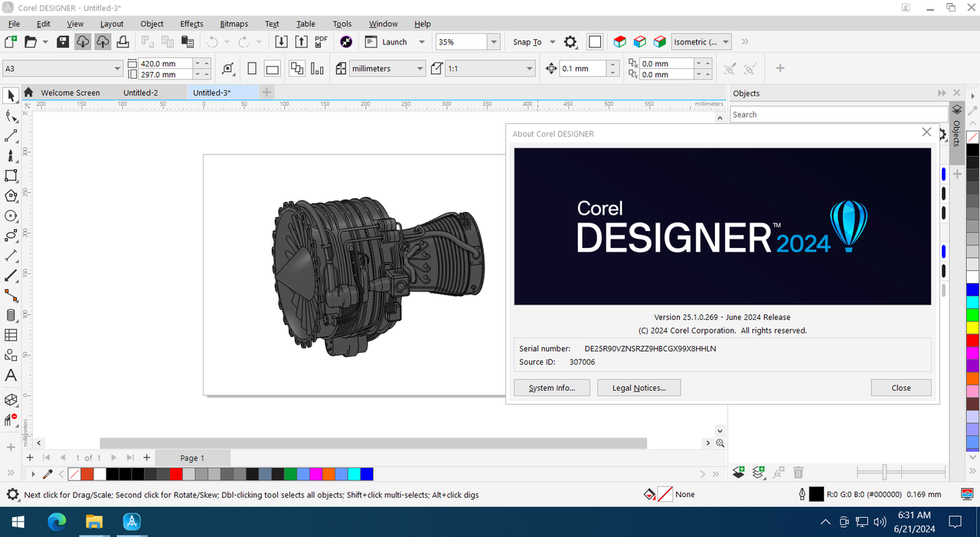Select the Cylinder projected shapes tool
Screen dimensions: 980x537
[11, 315]
